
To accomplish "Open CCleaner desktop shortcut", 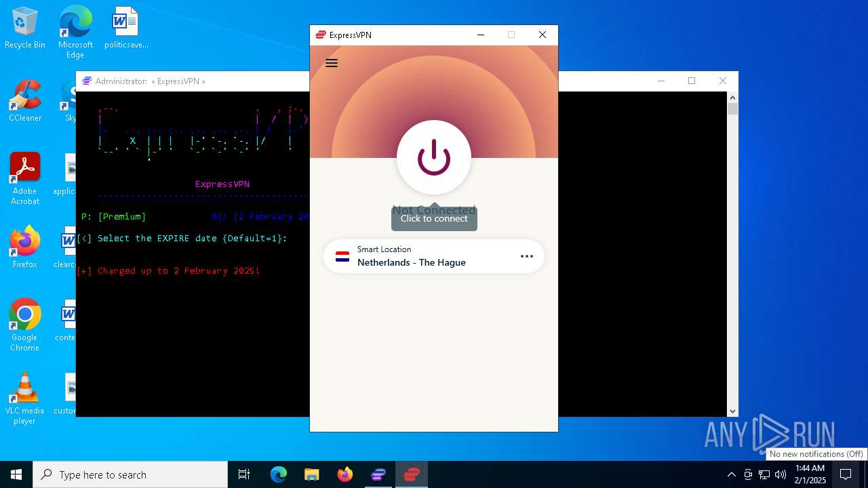I will click(25, 101).
